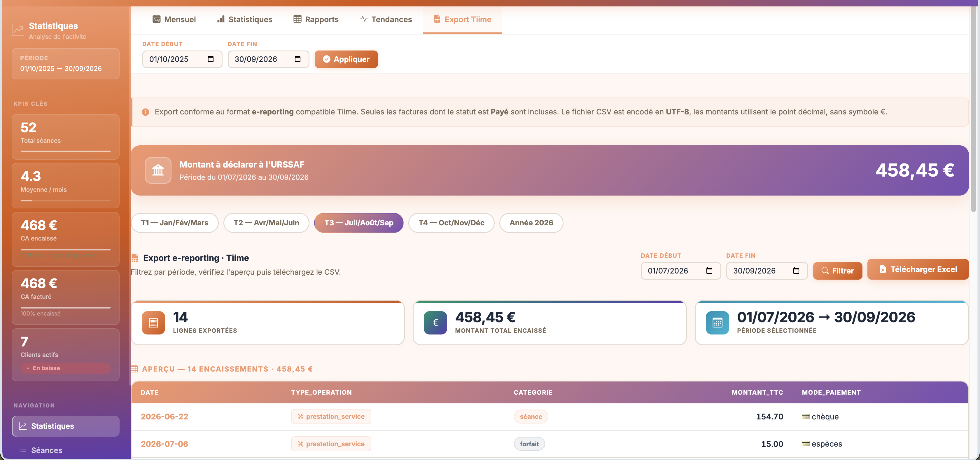Image resolution: width=980 pixels, height=460 pixels.
Task: Click the document icon beside Export e-reporting title
Action: (x=135, y=258)
